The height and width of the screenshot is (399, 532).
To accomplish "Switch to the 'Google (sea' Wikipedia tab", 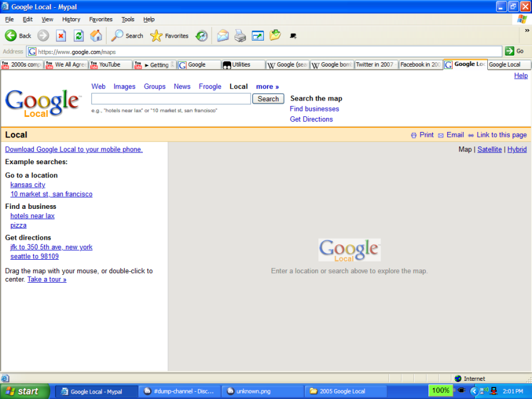I will pyautogui.click(x=287, y=64).
